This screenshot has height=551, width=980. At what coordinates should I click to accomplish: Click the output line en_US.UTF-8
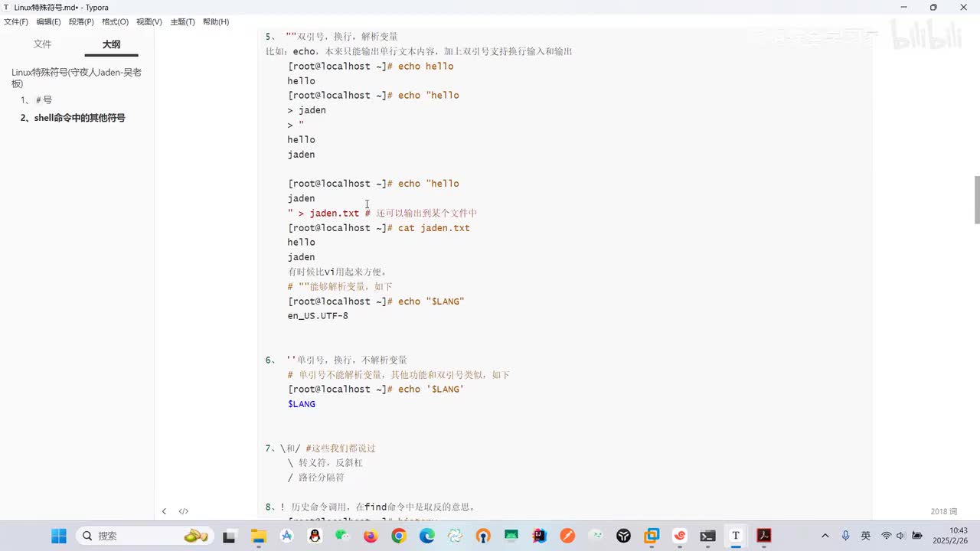click(x=318, y=316)
